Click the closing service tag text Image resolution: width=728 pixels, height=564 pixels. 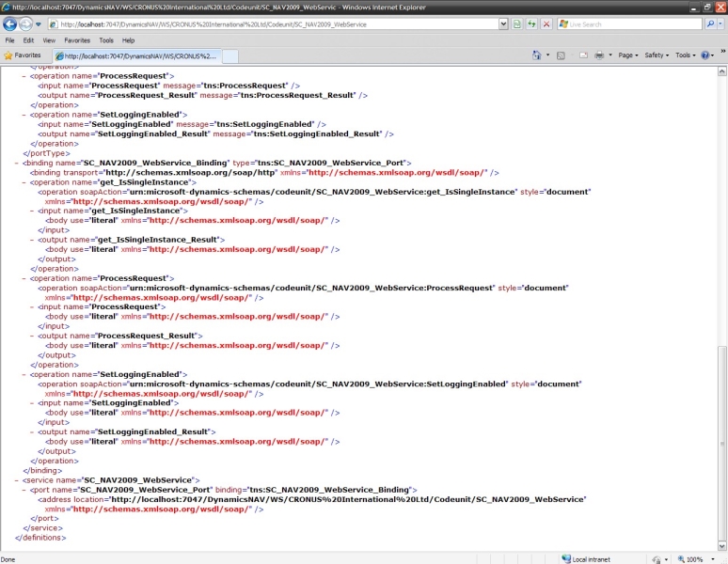[42, 528]
